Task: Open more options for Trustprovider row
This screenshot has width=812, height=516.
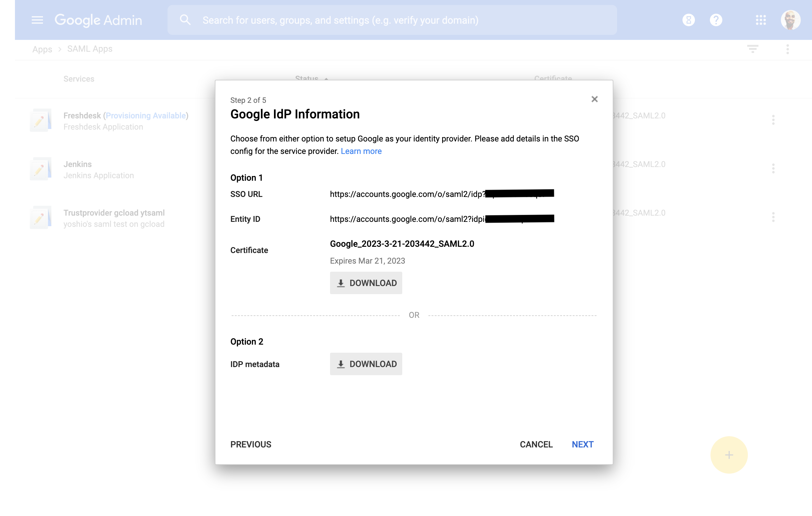Action: [773, 217]
